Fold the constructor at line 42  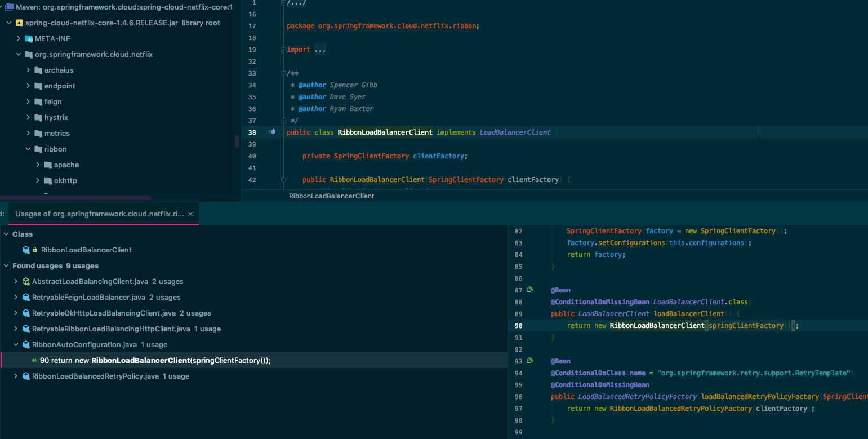[x=283, y=180]
